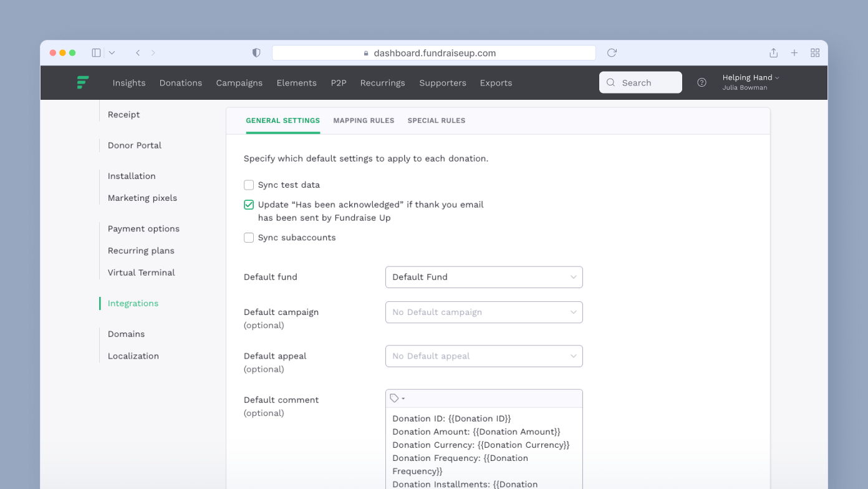Open Donations in top navigation

click(x=181, y=83)
